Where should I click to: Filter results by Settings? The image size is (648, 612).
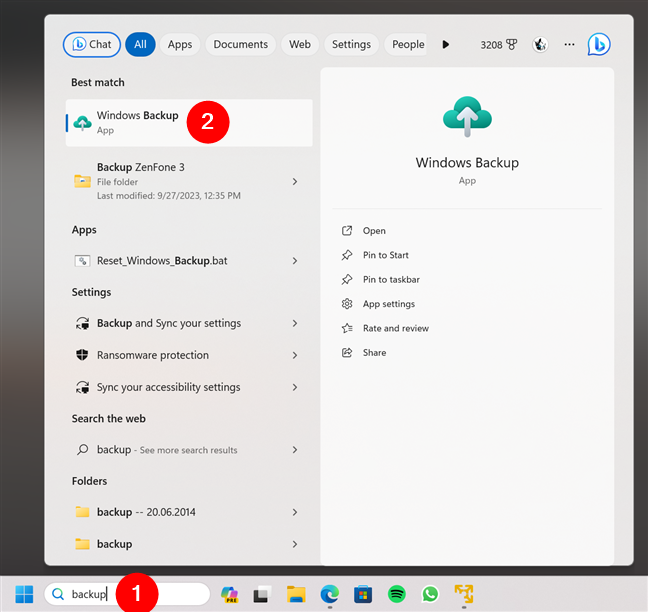point(351,44)
